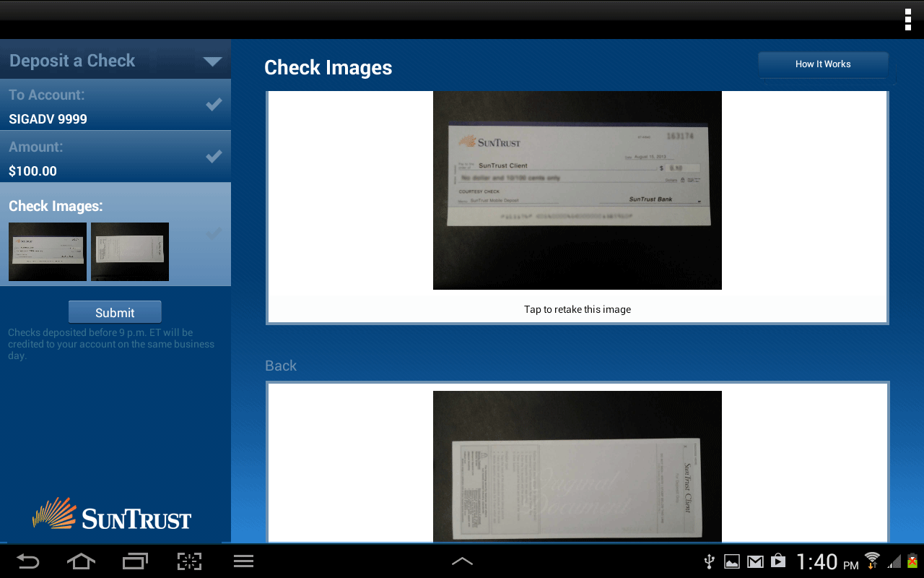Click the Back section label

point(281,366)
